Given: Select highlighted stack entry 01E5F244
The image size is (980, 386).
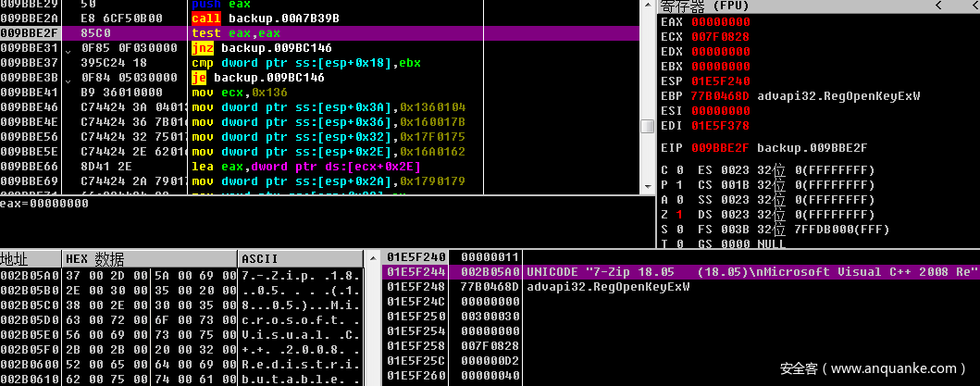Looking at the screenshot, I should coord(680,272).
